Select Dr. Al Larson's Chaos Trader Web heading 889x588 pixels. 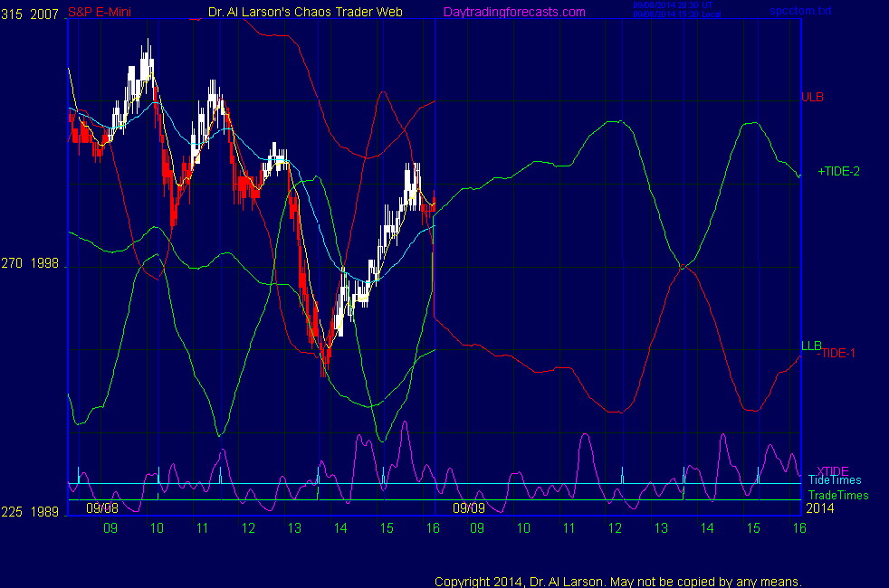coord(305,12)
